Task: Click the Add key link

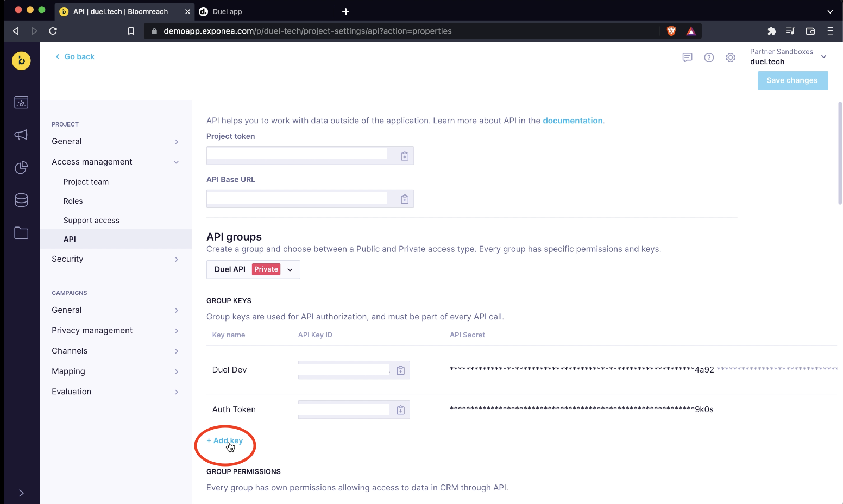Action: tap(225, 440)
